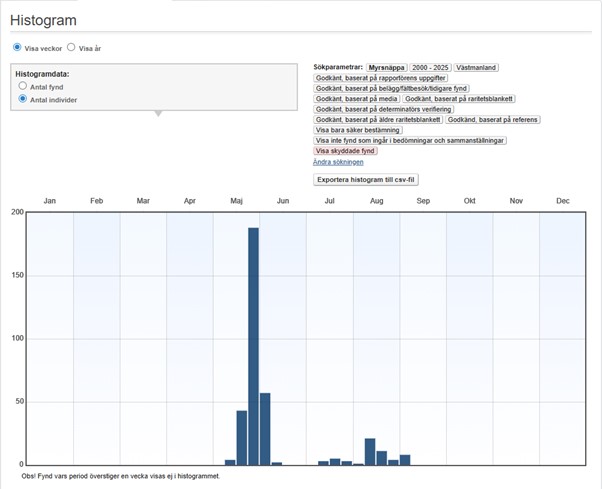The width and height of the screenshot is (602, 489).
Task: Select the 'Visa veckor' radio button
Action: coord(17,47)
